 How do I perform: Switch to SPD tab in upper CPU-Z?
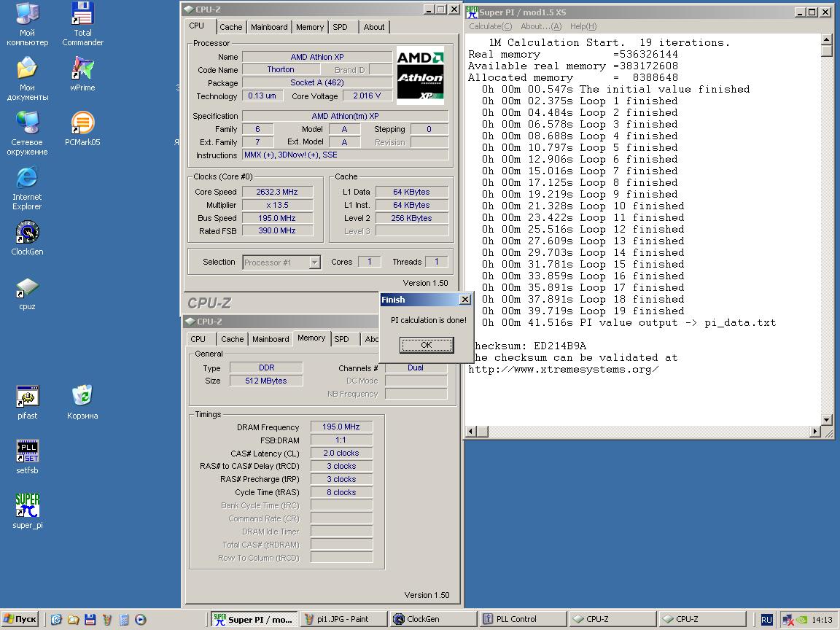click(341, 27)
